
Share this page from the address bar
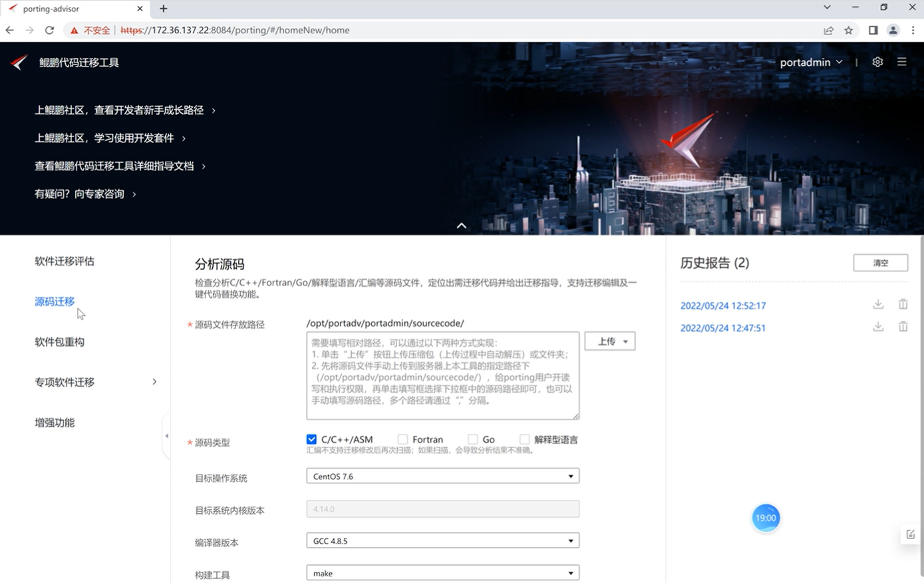click(x=829, y=30)
